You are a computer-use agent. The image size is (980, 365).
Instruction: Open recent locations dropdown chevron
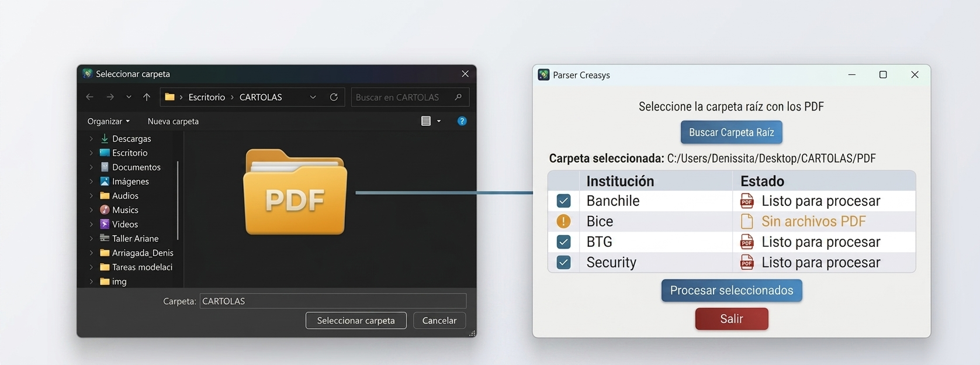point(129,97)
